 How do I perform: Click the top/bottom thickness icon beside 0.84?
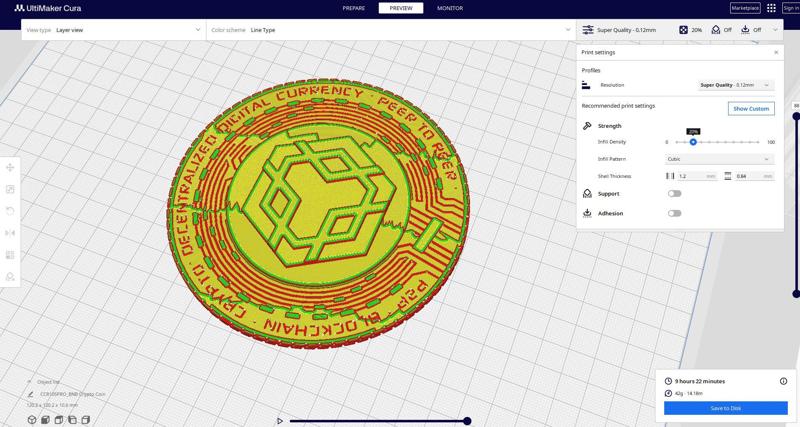(728, 176)
